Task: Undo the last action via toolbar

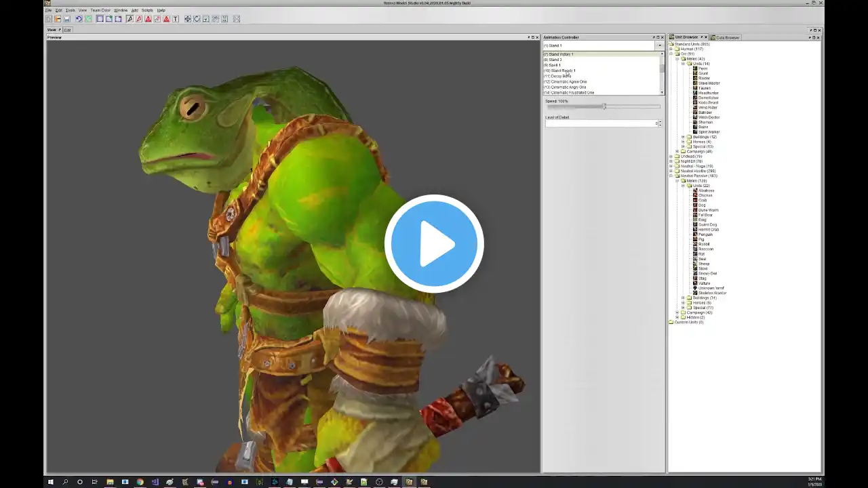Action: 79,19
